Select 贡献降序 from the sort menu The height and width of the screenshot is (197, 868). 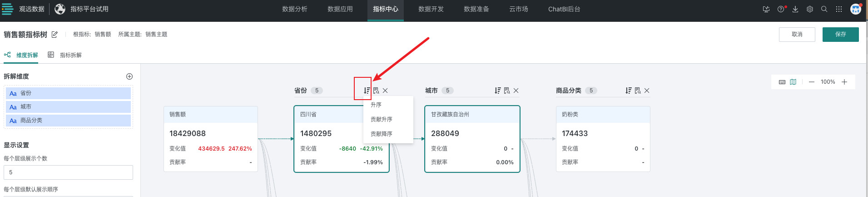382,134
